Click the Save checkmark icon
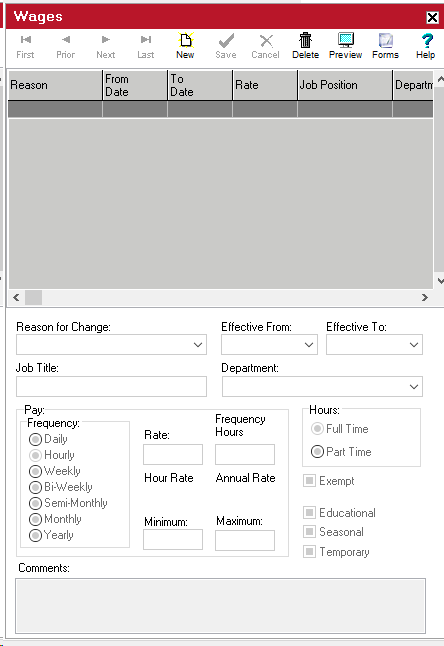444x646 pixels. click(x=226, y=40)
